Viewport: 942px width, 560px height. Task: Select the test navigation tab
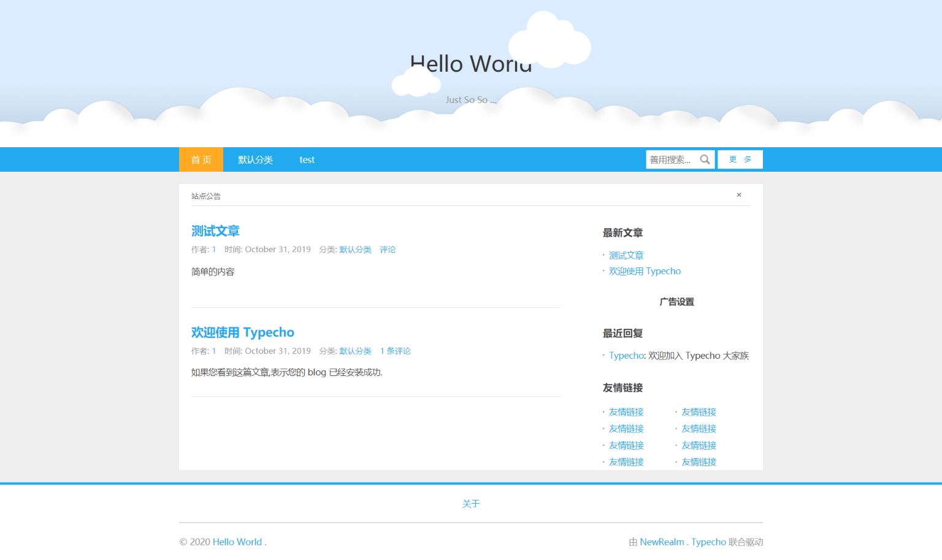pyautogui.click(x=307, y=159)
